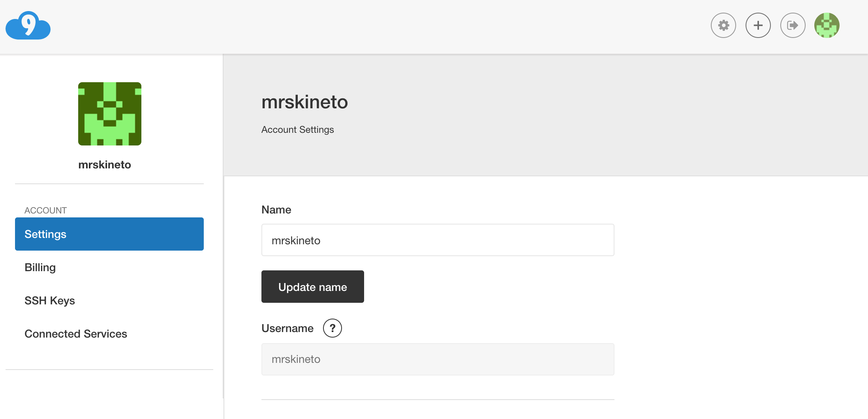This screenshot has width=868, height=419.
Task: Open the small user avatar in header
Action: click(827, 26)
